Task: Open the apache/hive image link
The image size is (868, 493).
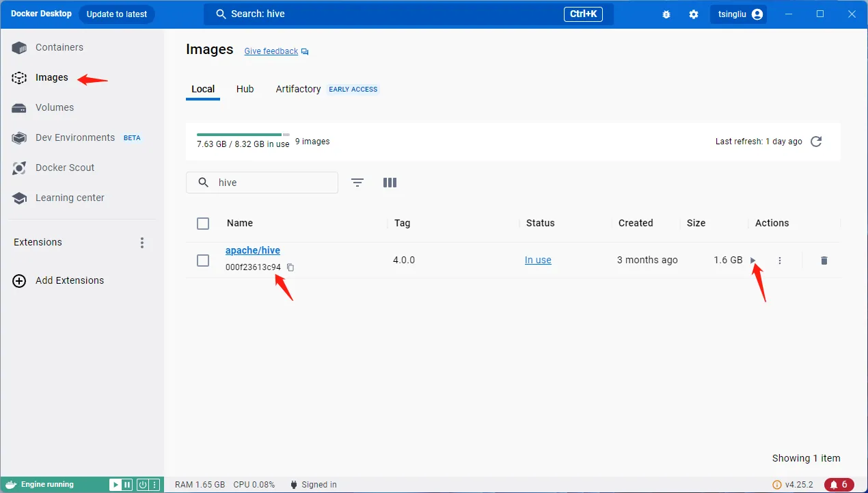Action: (x=253, y=250)
